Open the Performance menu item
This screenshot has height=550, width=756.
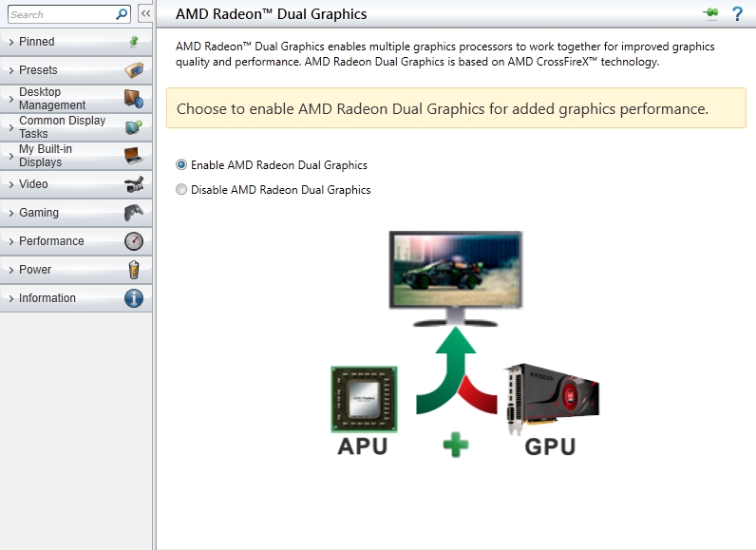click(76, 241)
